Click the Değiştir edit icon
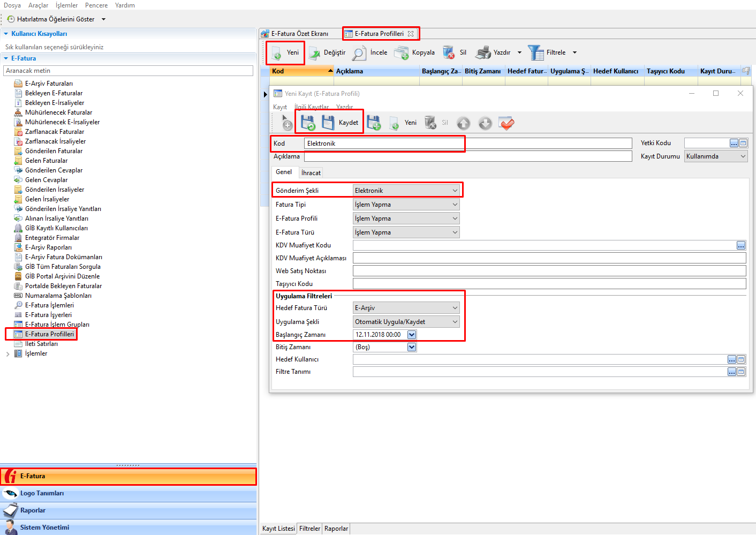 314,52
